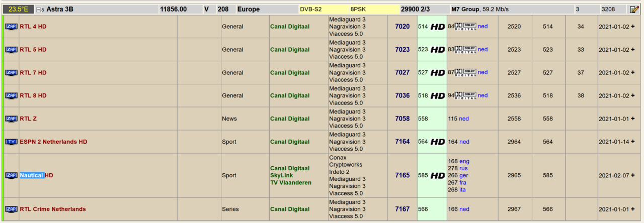
Task: Click the HD logo in the Nautical HD row
Action: pyautogui.click(x=438, y=176)
